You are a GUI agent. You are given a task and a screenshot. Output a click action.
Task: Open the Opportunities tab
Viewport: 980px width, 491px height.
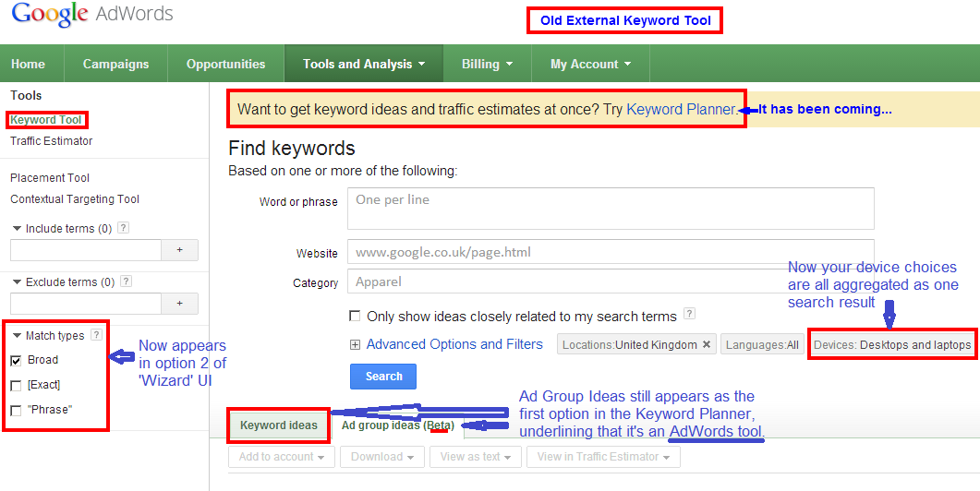[225, 64]
